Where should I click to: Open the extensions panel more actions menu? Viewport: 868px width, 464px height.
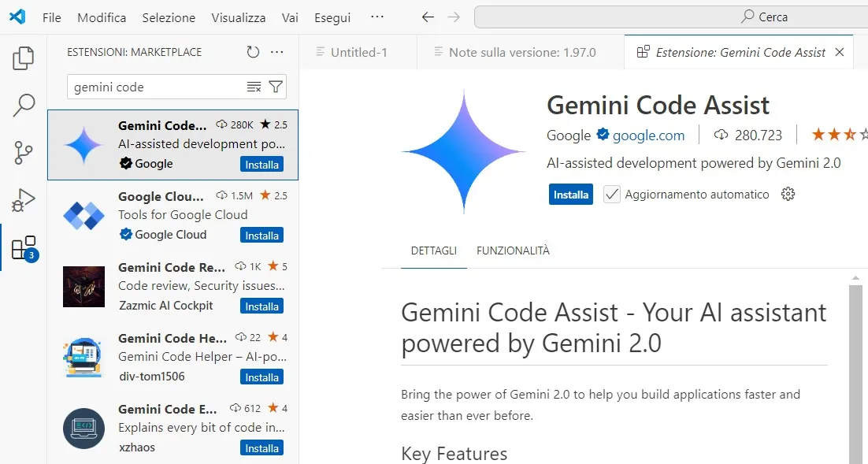(276, 51)
